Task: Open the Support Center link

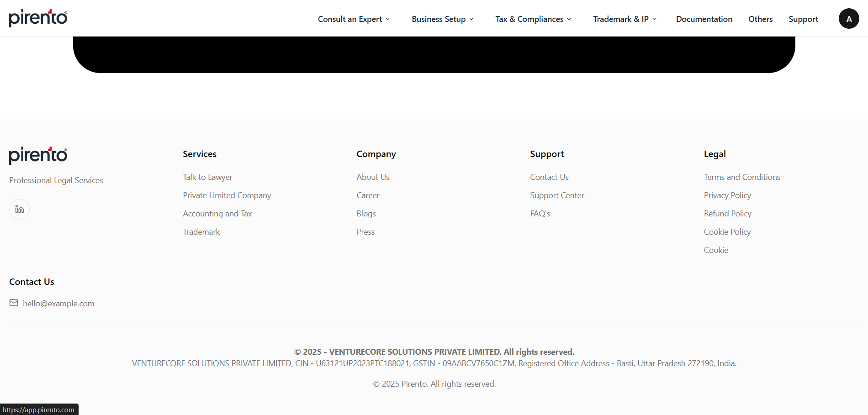Action: click(x=557, y=195)
